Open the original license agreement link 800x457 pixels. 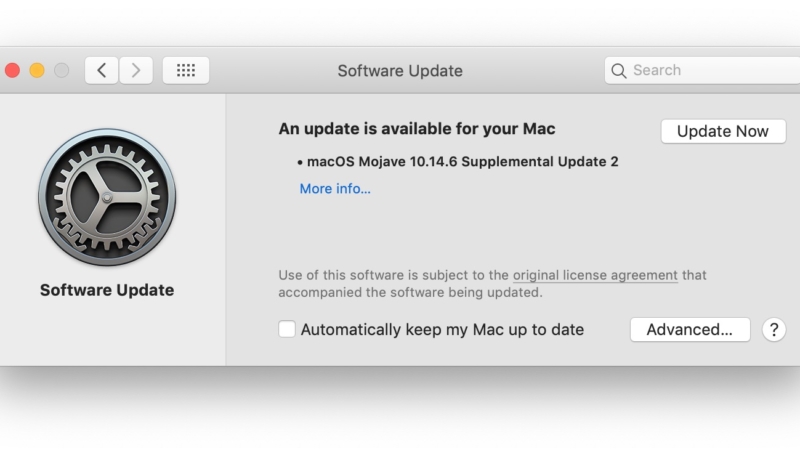point(595,275)
